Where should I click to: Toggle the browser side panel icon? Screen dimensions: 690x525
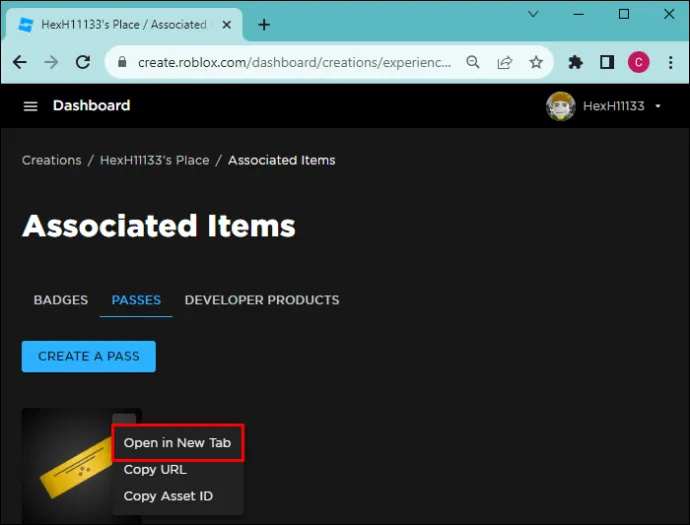(607, 62)
